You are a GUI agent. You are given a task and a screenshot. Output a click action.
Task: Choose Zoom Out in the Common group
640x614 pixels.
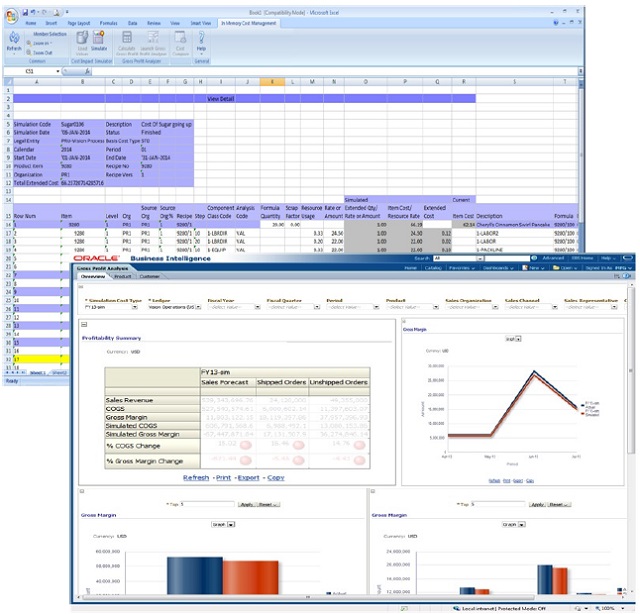[40, 53]
